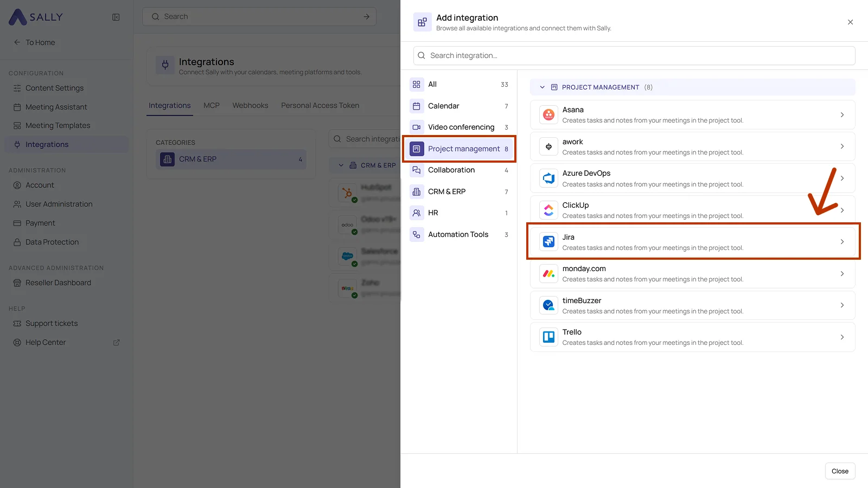Click the monday.com logo icon
868x488 pixels.
coord(548,274)
